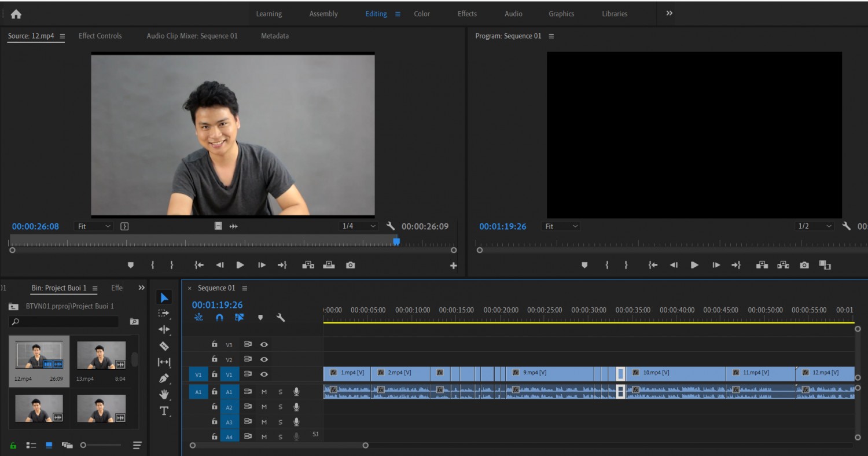Toggle lock on track V2

tap(215, 359)
